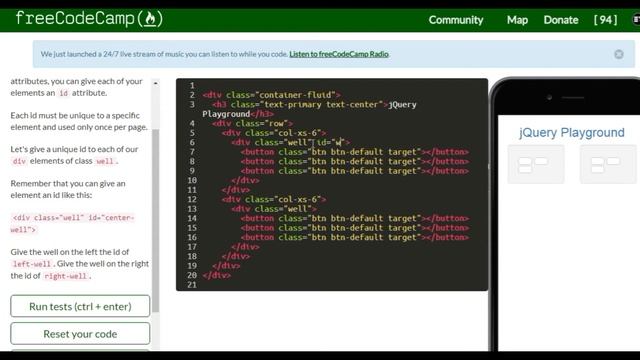Click the right well in phone preview
Viewport: 640px width, 360px height.
point(608,164)
